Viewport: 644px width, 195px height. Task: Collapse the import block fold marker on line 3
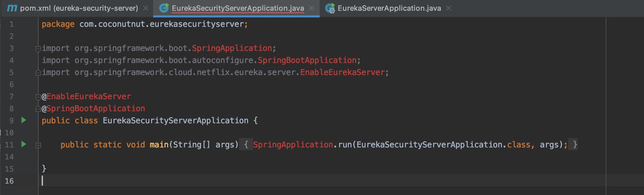(x=38, y=49)
